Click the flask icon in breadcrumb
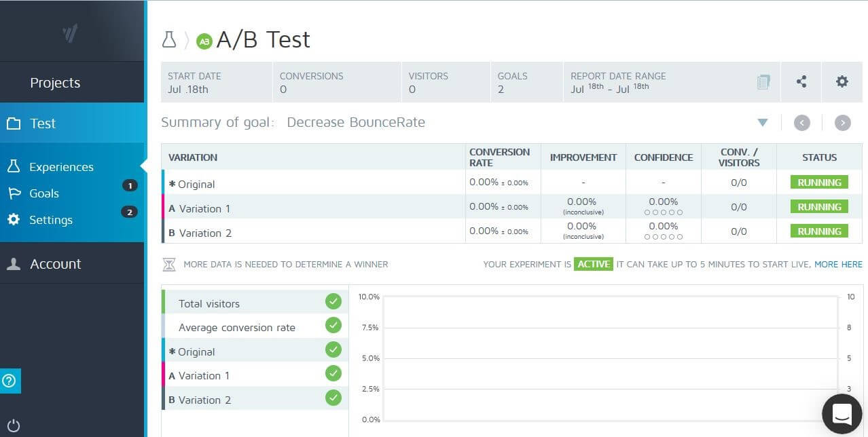Screen dimensions: 868x437 click(x=169, y=40)
